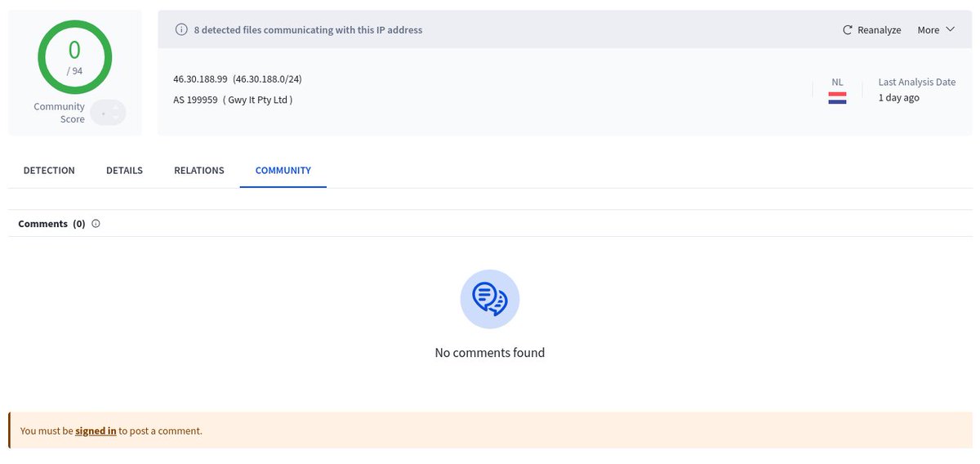The height and width of the screenshot is (464, 980).
Task: Click the Netherlands flag icon
Action: tap(837, 98)
